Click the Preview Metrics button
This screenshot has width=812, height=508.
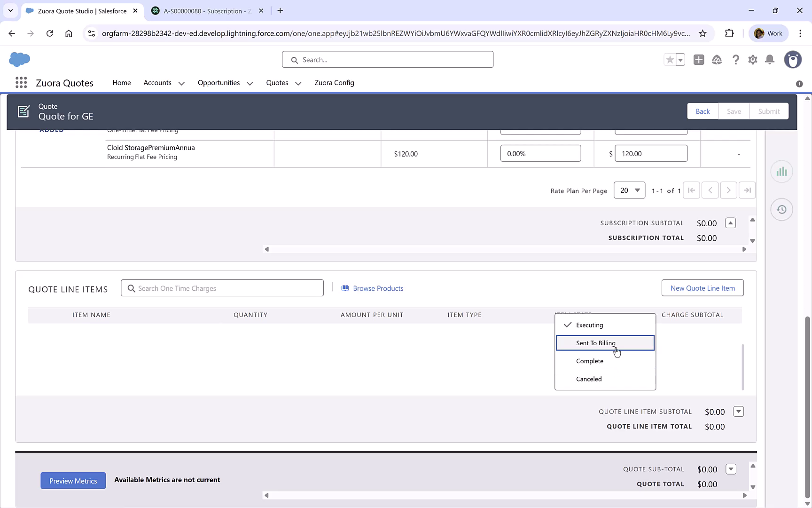click(73, 481)
